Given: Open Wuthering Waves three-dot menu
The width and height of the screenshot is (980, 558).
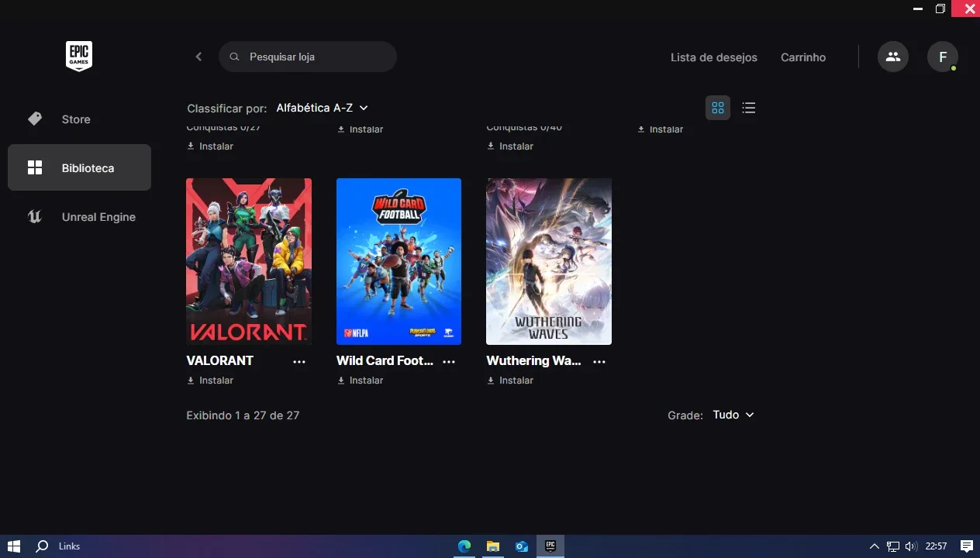Looking at the screenshot, I should click(599, 361).
